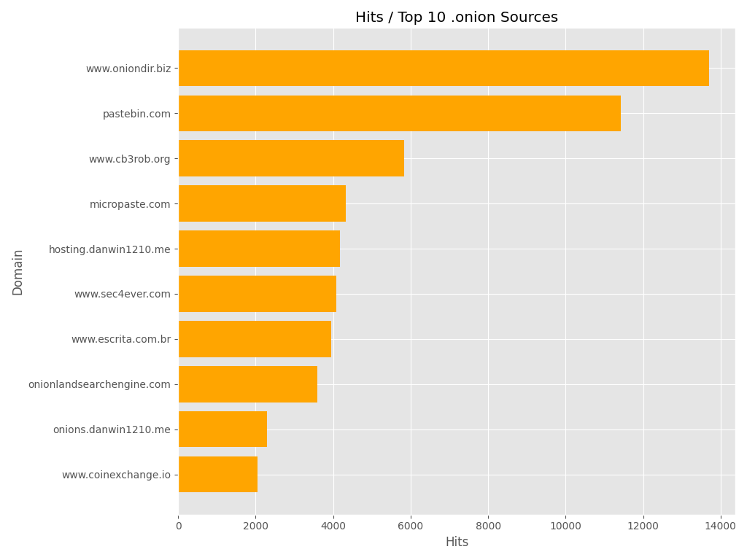Click the www.sec4ever.com label
The height and width of the screenshot is (560, 747).
point(123,295)
